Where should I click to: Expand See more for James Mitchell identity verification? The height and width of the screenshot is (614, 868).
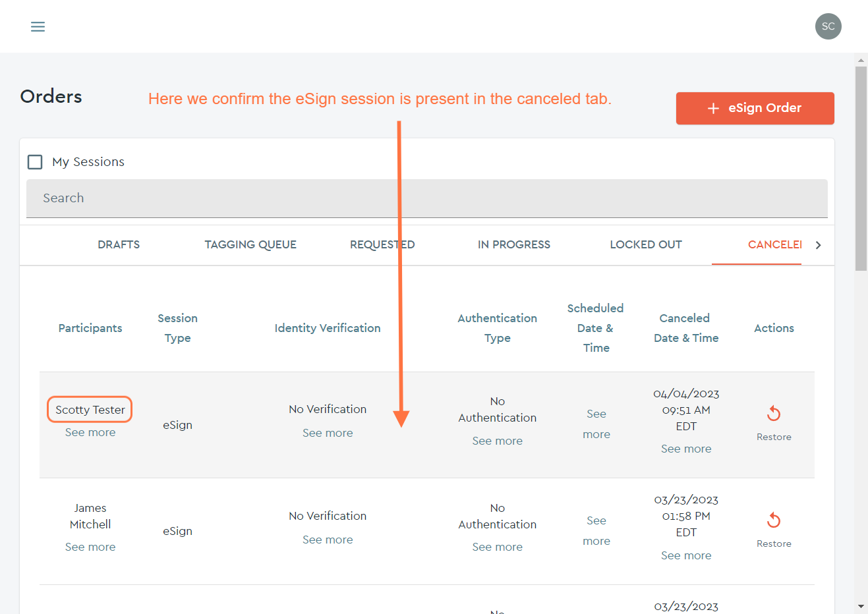coord(328,540)
